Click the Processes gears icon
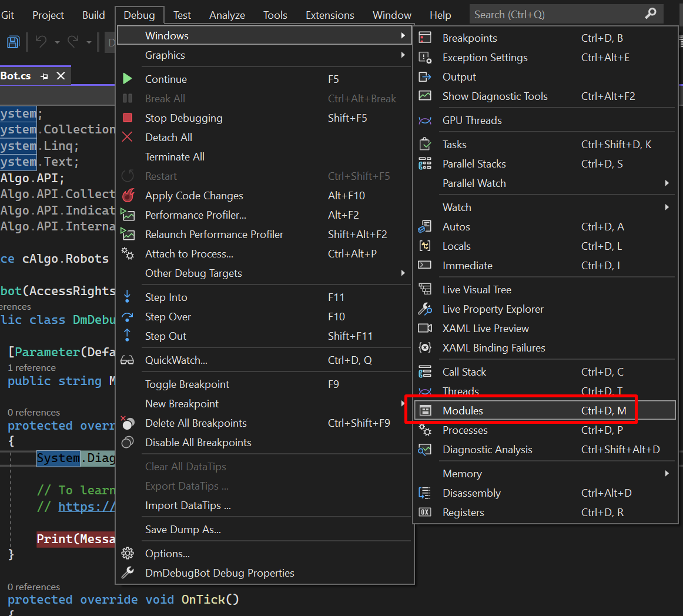The image size is (683, 616). pos(425,430)
